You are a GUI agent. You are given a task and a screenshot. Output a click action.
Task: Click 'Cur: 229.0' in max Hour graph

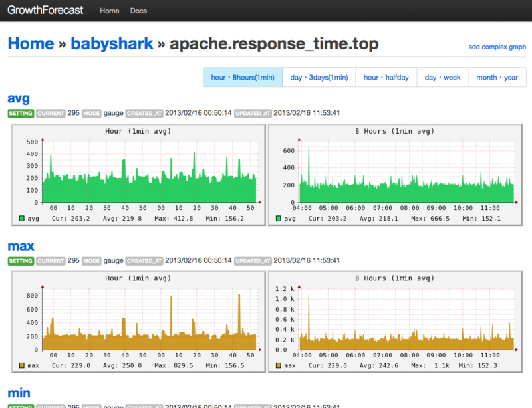(71, 365)
